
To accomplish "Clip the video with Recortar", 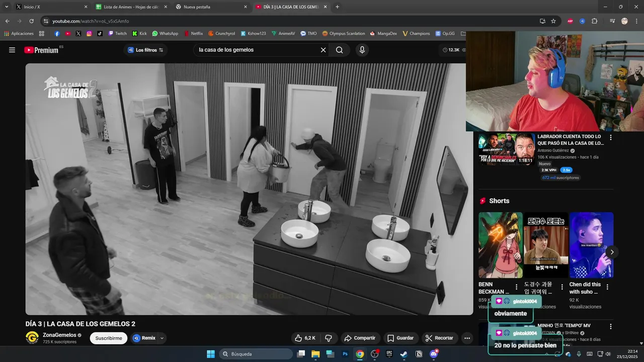I will [x=440, y=338].
